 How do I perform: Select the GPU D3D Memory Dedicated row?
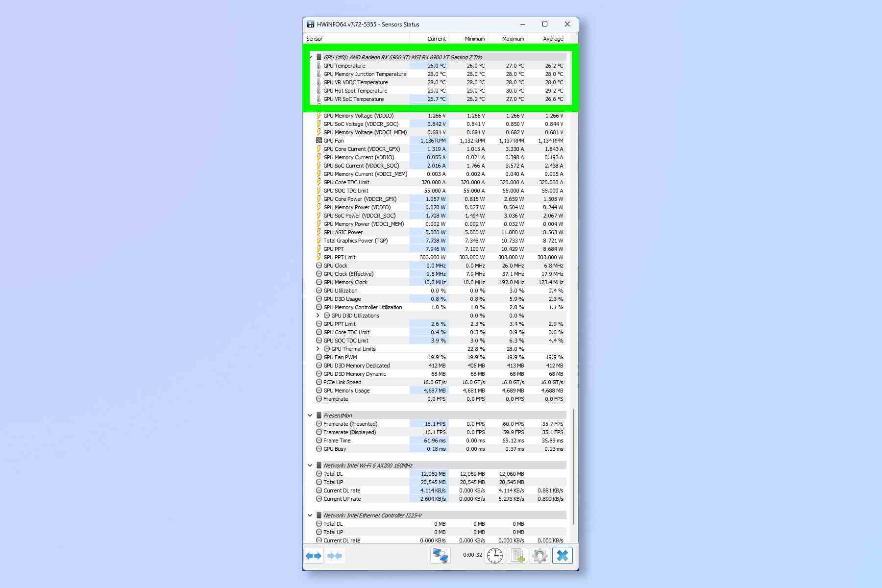click(x=441, y=366)
